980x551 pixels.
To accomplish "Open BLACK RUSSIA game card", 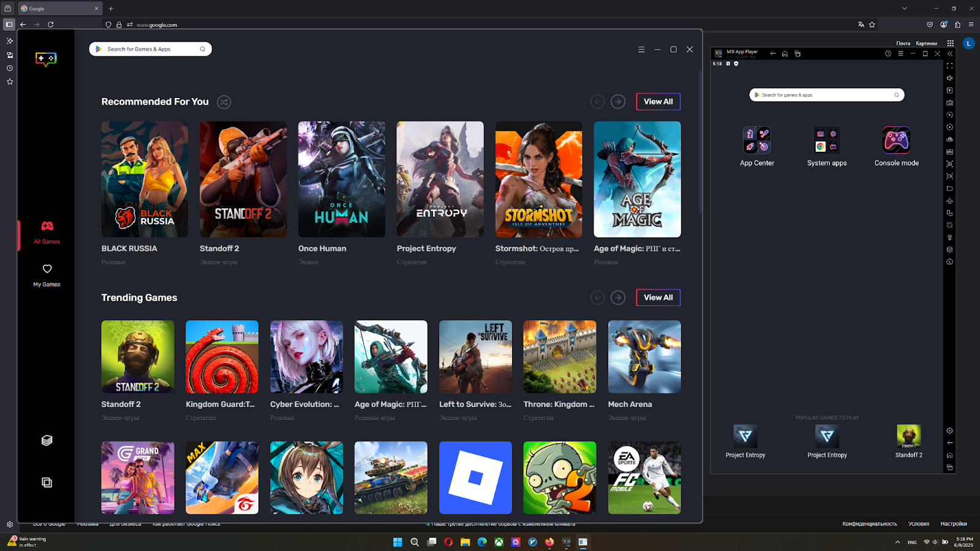I will click(x=145, y=179).
